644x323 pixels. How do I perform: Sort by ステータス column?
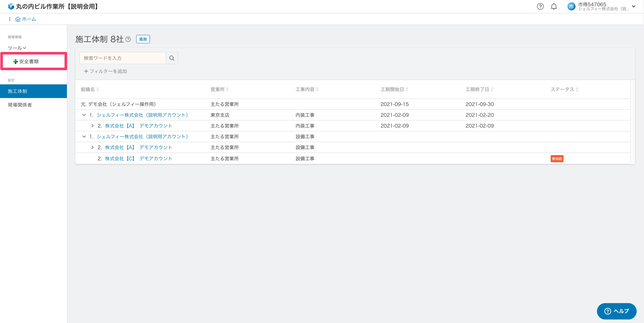577,89
